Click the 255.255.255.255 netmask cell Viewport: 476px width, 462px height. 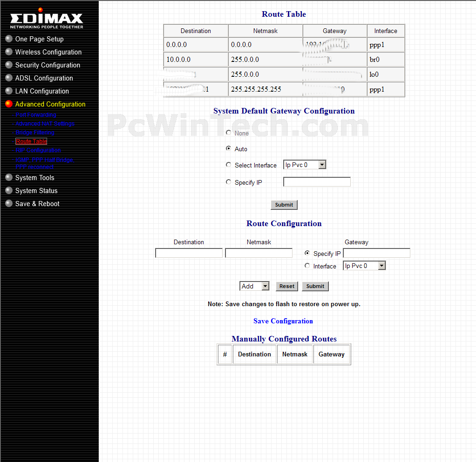tap(265, 89)
